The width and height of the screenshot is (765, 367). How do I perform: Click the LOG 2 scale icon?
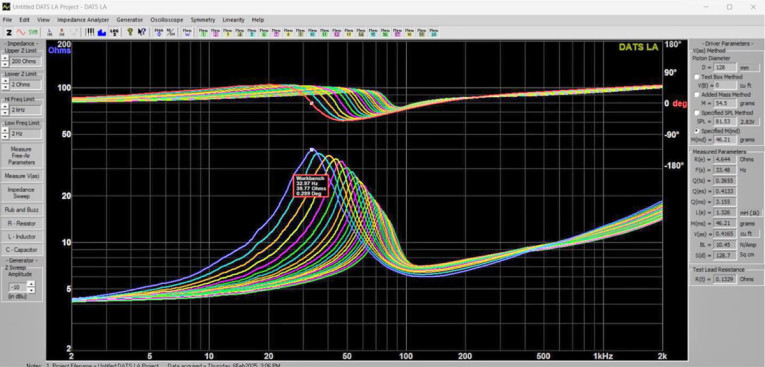(x=114, y=32)
